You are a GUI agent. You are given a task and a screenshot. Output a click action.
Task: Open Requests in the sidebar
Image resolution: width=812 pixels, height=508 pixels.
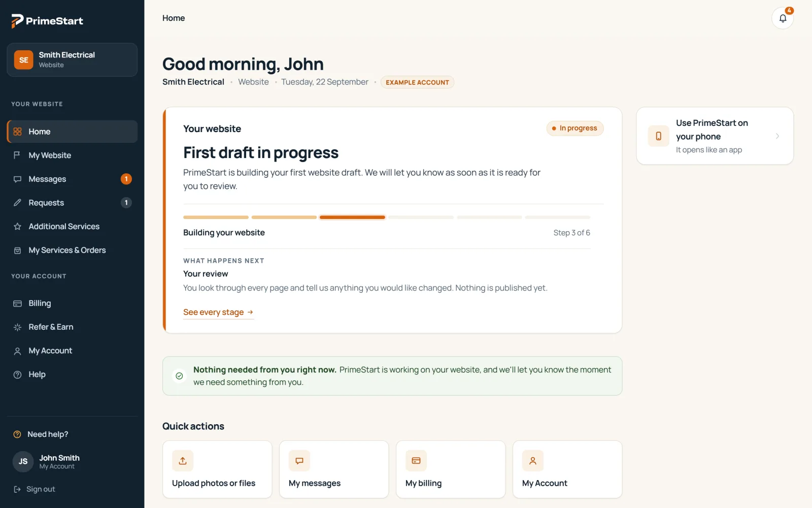pyautogui.click(x=72, y=203)
